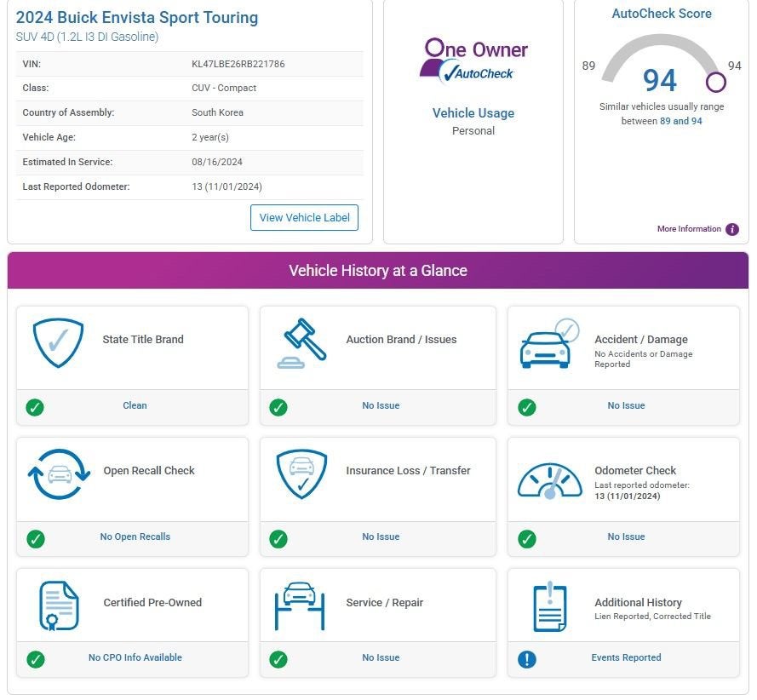Image resolution: width=757 pixels, height=700 pixels.
Task: Click the Auction Brand / Issues label
Action: (x=401, y=340)
